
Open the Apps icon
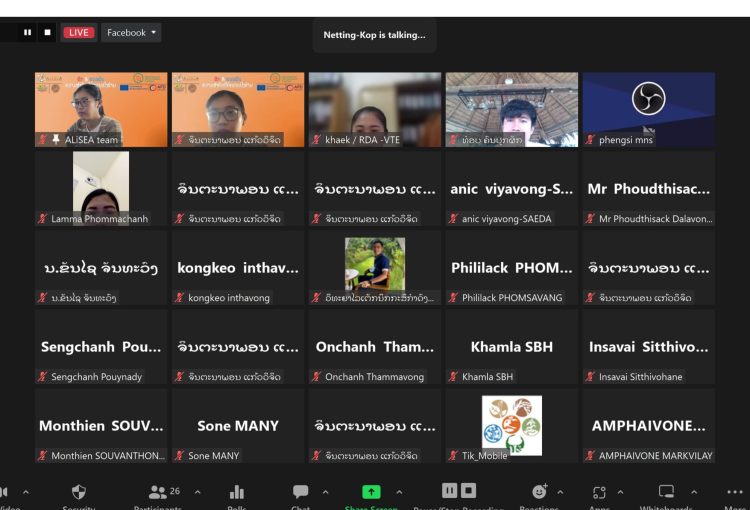click(x=600, y=492)
